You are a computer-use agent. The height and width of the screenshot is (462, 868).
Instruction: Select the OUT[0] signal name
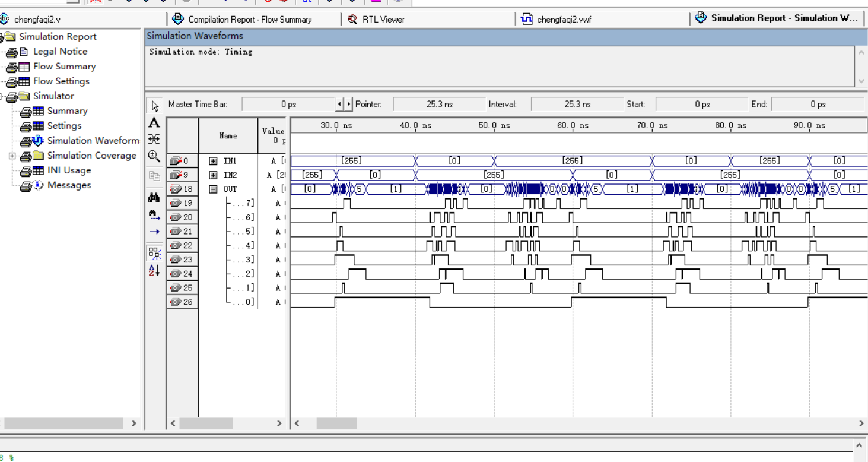tap(243, 302)
